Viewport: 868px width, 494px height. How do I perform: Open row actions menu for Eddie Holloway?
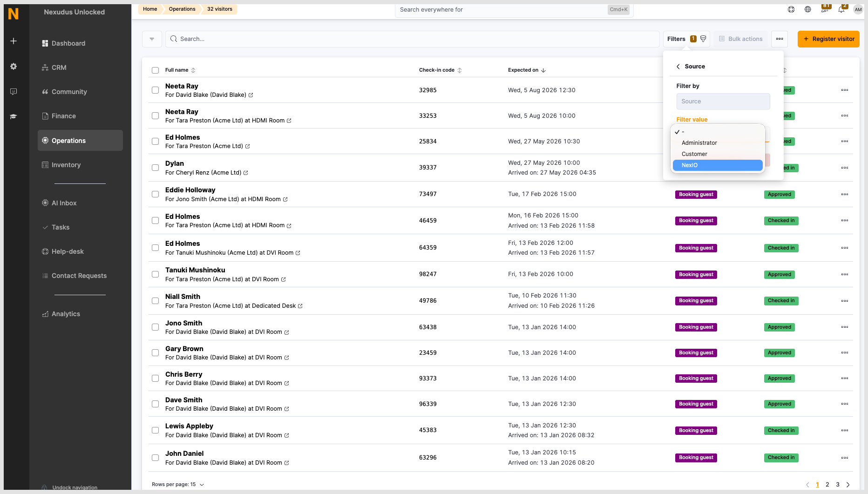845,194
